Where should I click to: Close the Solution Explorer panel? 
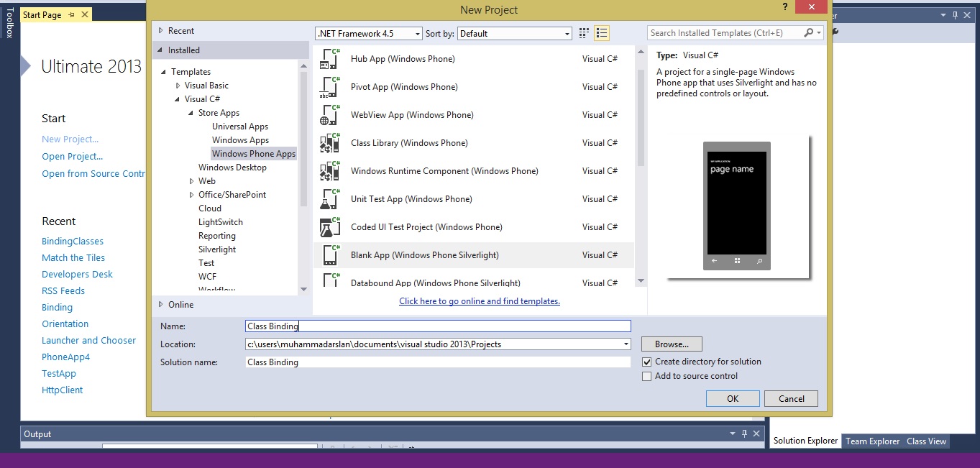pyautogui.click(x=968, y=15)
